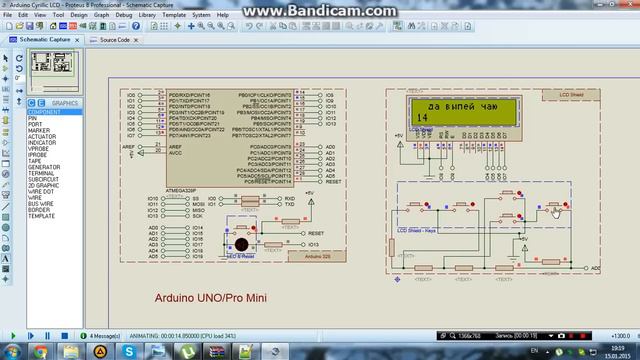Toggle the grid display icon

164,26
